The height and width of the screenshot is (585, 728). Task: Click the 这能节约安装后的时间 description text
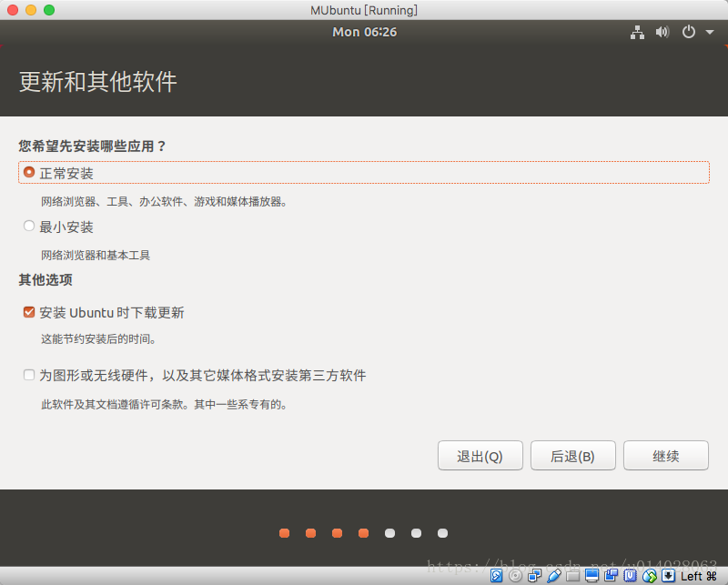98,339
